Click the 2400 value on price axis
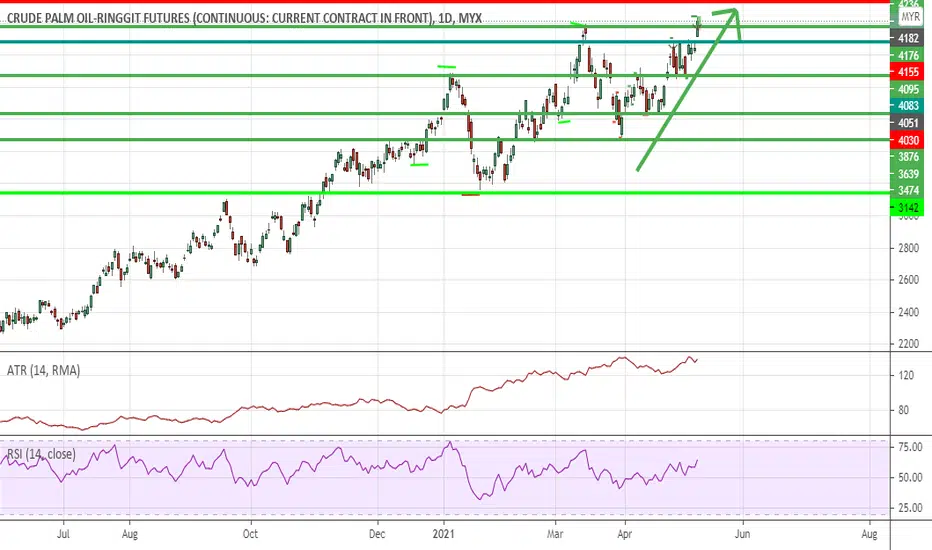The image size is (932, 550). (x=908, y=312)
